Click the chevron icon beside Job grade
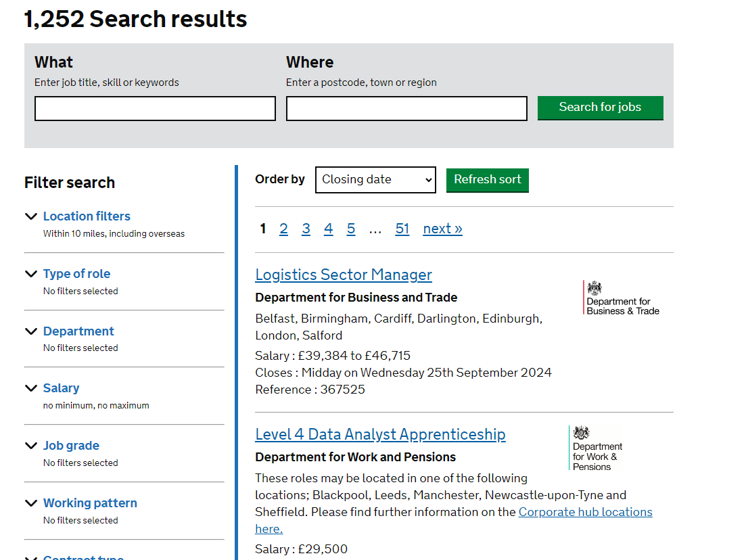Viewport: 746px width, 560px height. (x=31, y=446)
